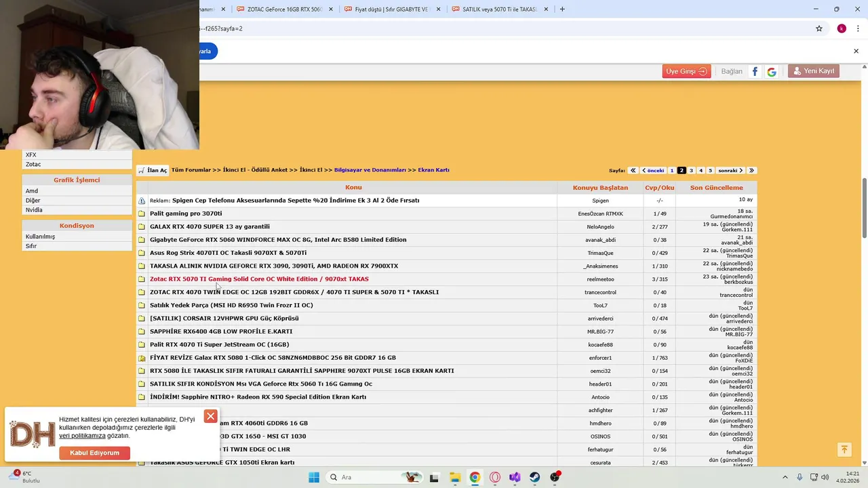This screenshot has height=488, width=868.
Task: Close the SATILIK veya 5070 Ti tab
Action: [546, 9]
